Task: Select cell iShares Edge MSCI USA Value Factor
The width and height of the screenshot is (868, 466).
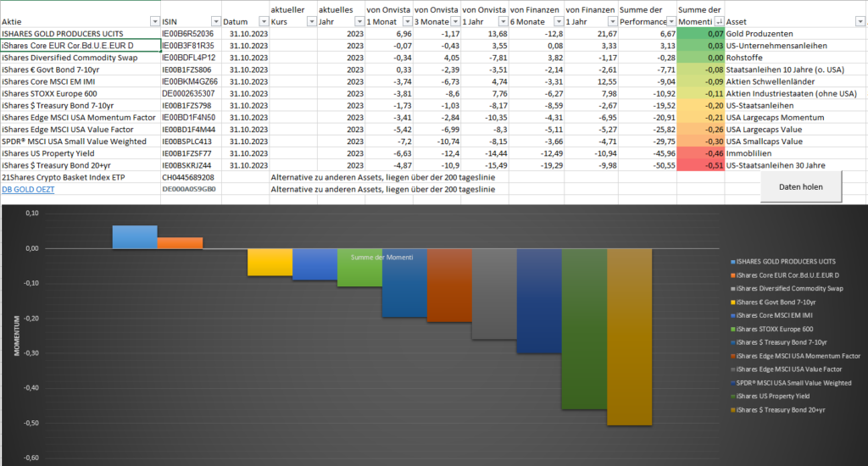Action: (x=81, y=130)
